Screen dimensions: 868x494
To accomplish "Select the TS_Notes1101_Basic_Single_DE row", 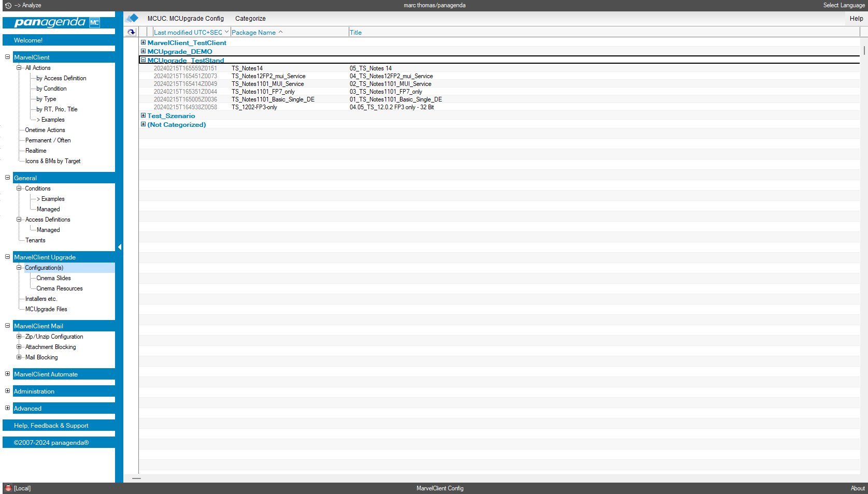I will [500, 99].
